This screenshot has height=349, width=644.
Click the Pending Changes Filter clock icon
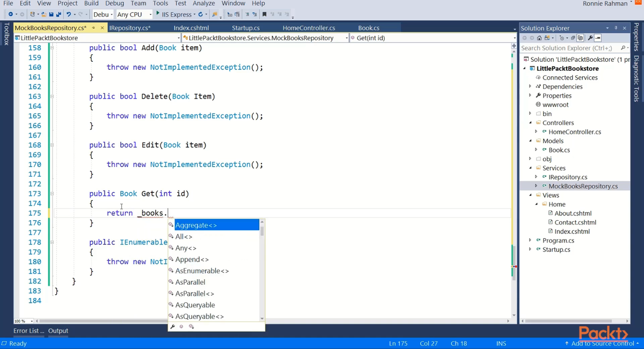tap(562, 38)
